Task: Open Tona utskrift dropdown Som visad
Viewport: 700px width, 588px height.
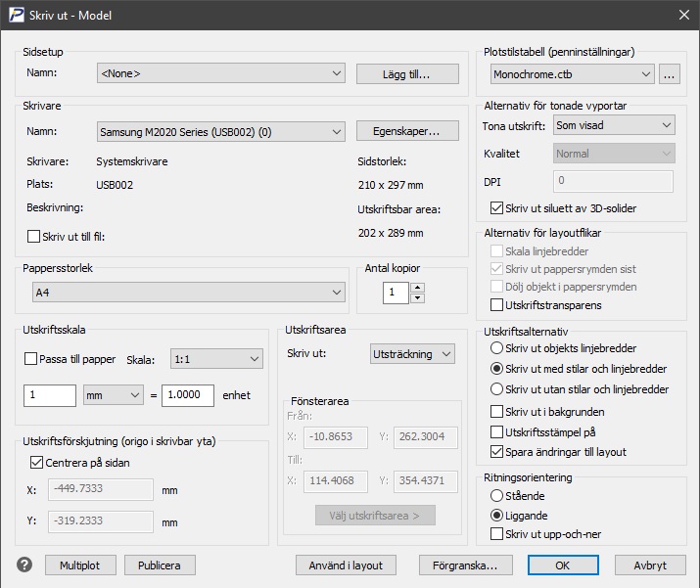Action: click(614, 125)
